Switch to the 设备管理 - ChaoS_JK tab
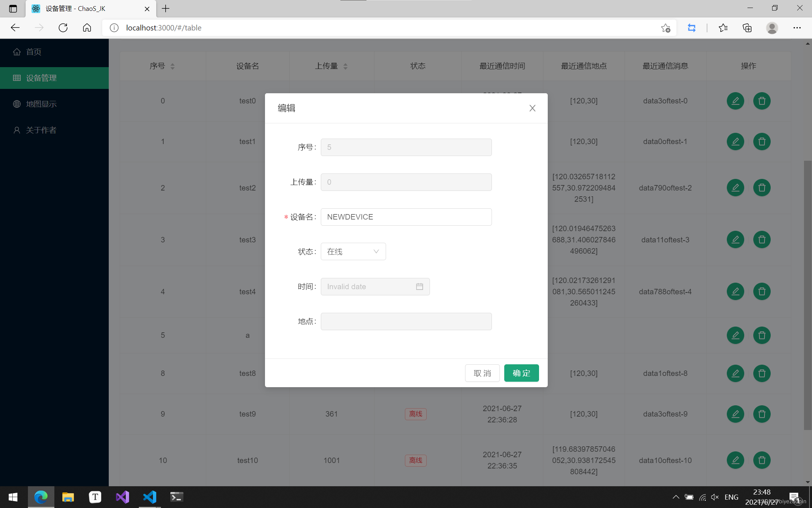 coord(72,8)
